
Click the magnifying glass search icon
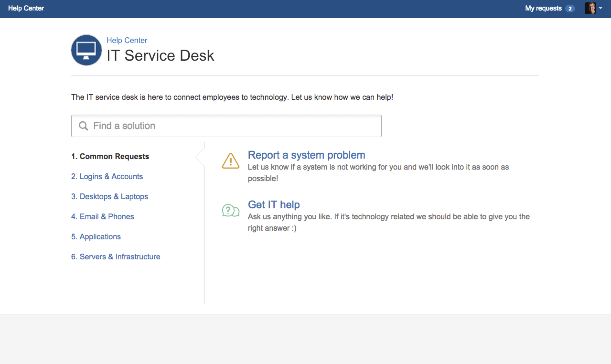(x=83, y=126)
